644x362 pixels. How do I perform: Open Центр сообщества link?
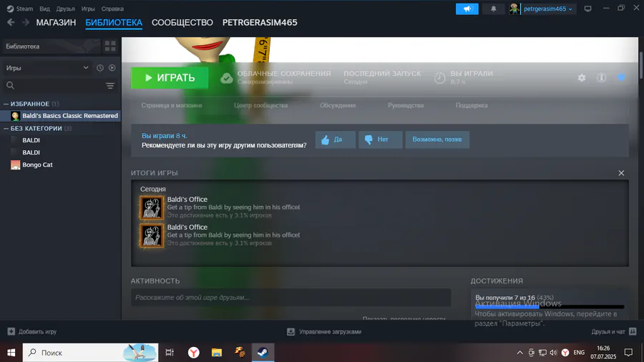(x=260, y=105)
